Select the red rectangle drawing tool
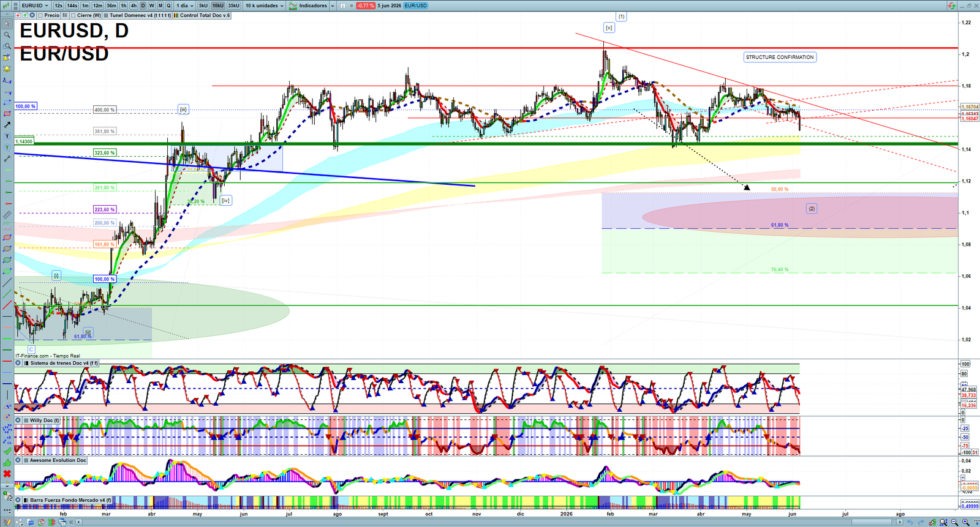The image size is (980, 527). point(7,114)
